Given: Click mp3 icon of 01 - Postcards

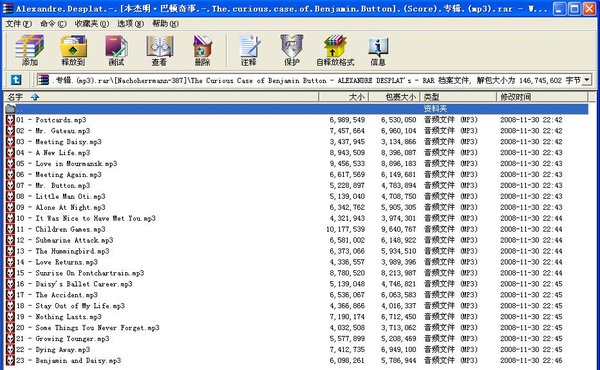Looking at the screenshot, I should click(x=10, y=120).
